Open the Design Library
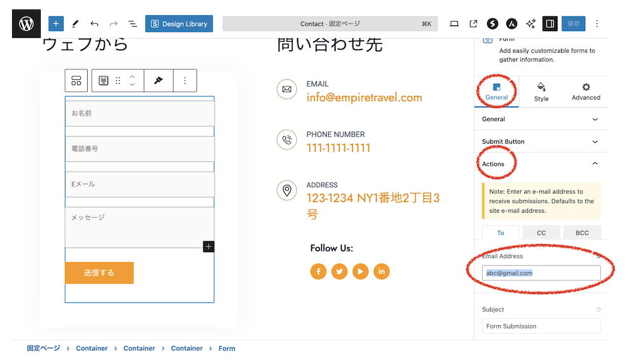 (179, 24)
